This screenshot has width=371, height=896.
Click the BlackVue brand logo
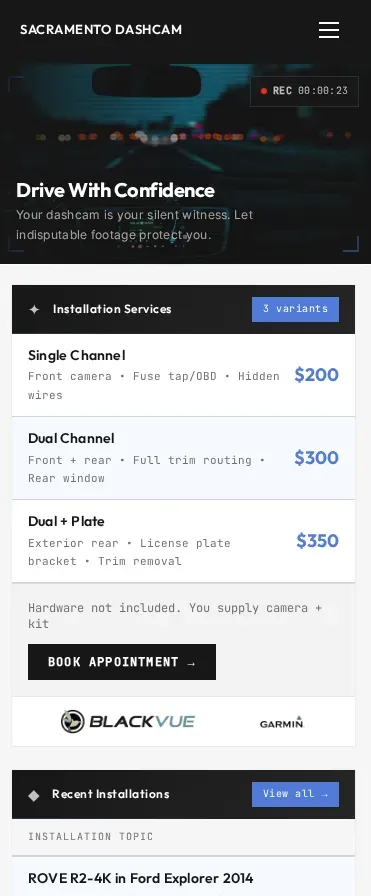click(x=127, y=721)
